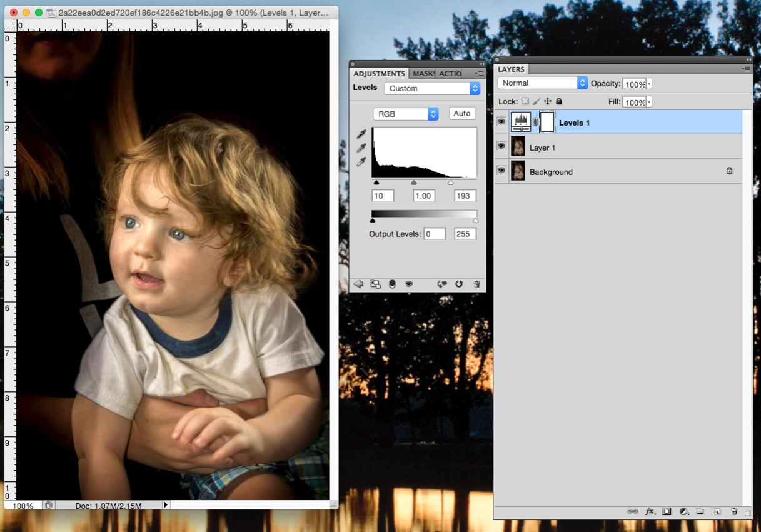Open the Levels preset Custom dropdown
The image size is (761, 532).
click(x=432, y=88)
